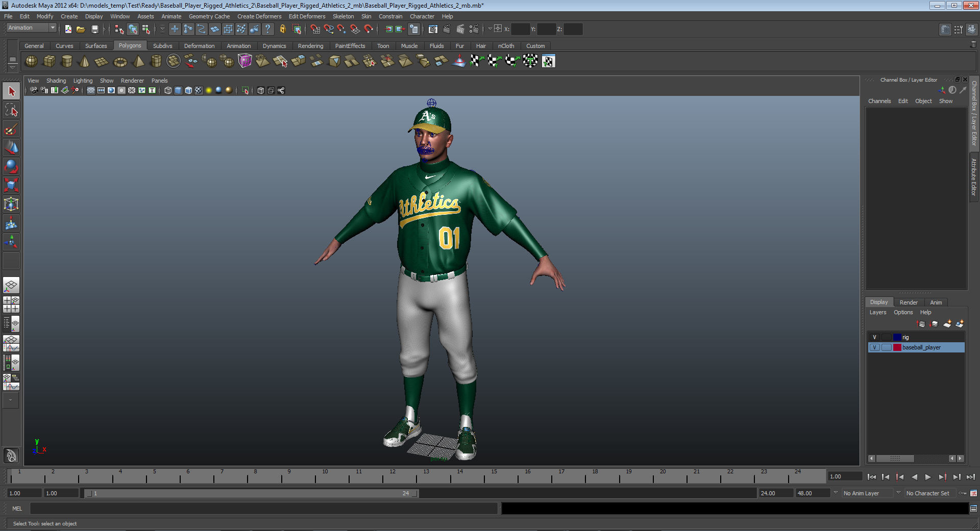Play animation backwards

point(914,477)
